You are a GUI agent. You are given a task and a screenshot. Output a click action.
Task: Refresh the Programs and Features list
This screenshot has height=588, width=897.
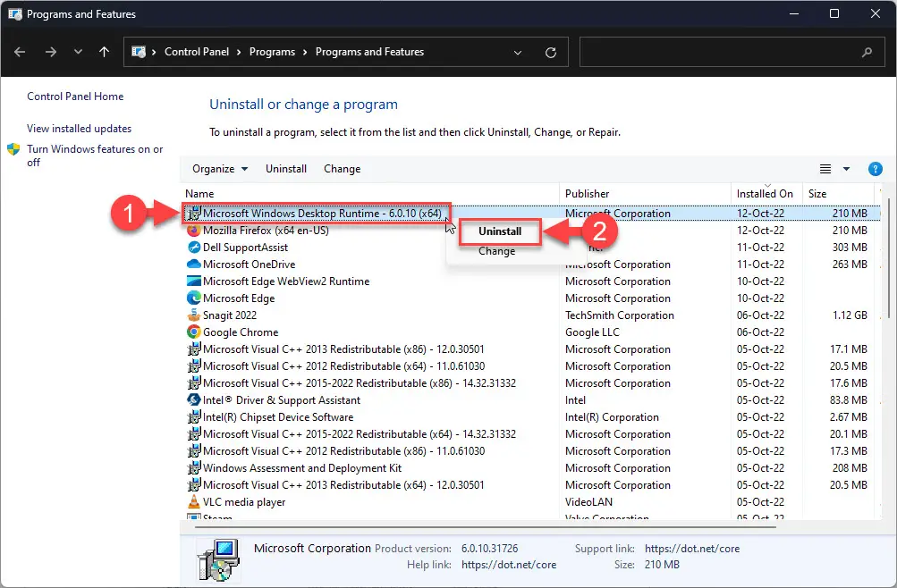[550, 53]
